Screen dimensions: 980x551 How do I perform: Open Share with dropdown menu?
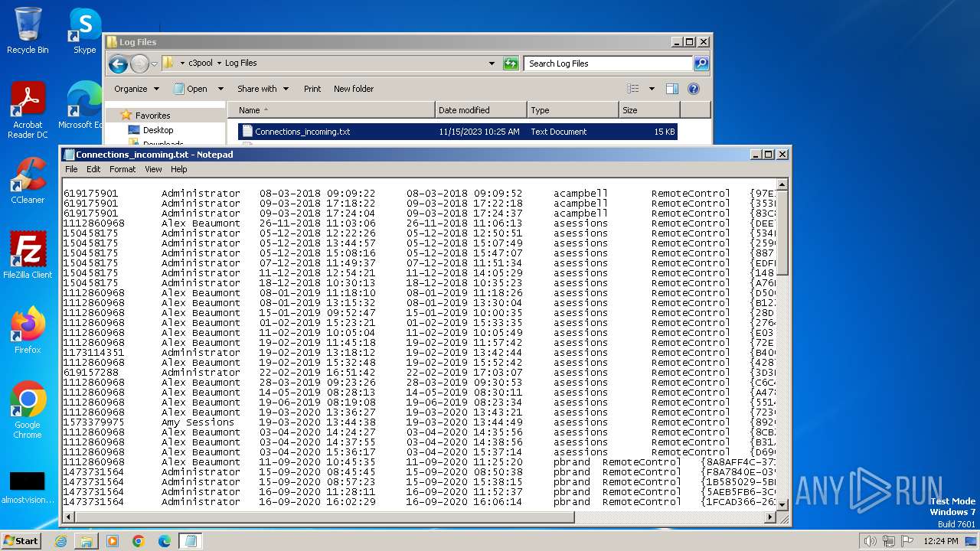pyautogui.click(x=263, y=89)
